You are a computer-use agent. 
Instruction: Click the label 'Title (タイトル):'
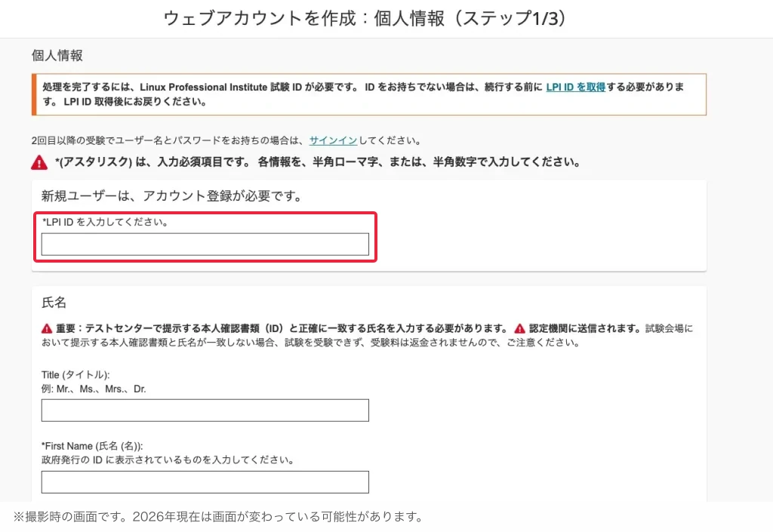point(75,375)
